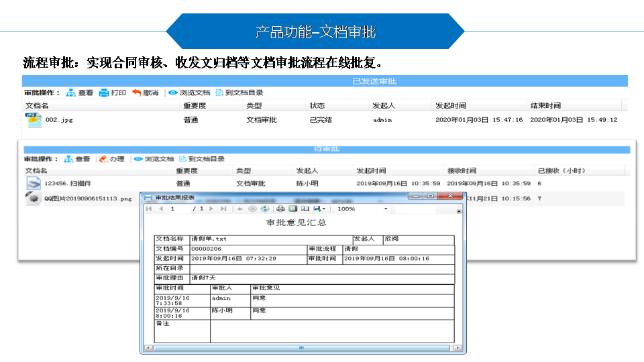
Task: Click the 审批结果报表 window title icon
Action: tap(148, 198)
